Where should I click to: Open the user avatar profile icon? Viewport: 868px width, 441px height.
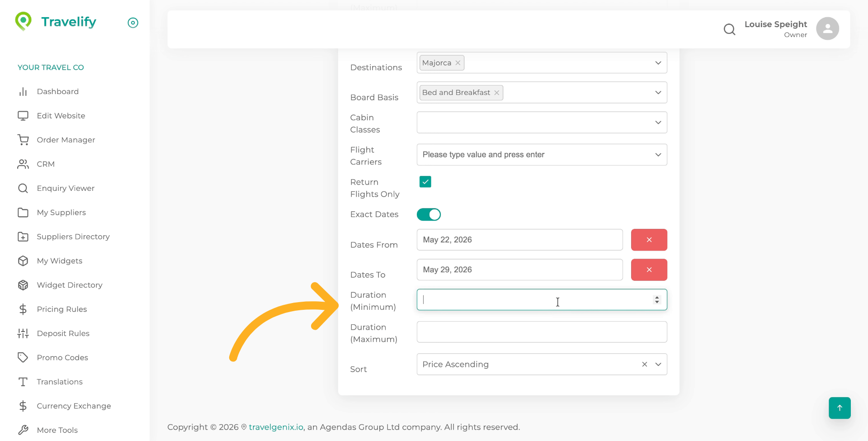[x=827, y=29]
